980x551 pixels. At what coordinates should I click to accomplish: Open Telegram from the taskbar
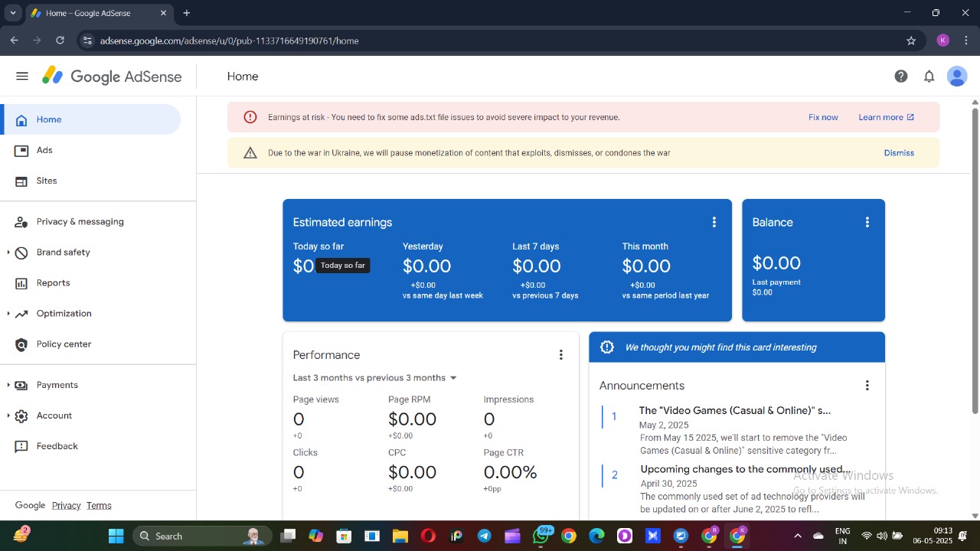tap(485, 536)
